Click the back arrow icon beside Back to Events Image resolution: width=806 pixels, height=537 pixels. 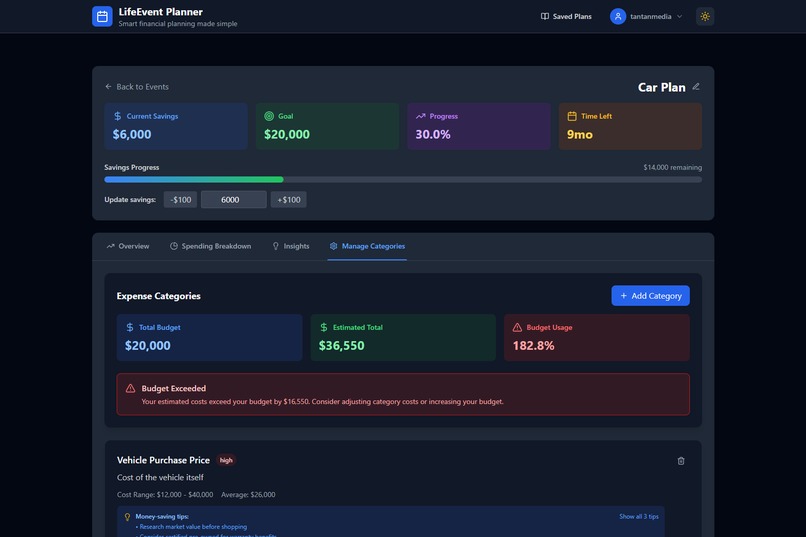[x=108, y=87]
